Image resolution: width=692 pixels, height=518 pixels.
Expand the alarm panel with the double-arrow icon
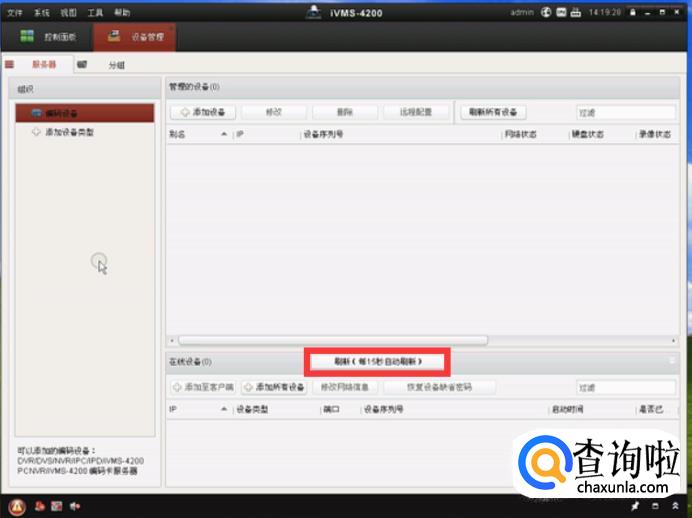[x=675, y=506]
